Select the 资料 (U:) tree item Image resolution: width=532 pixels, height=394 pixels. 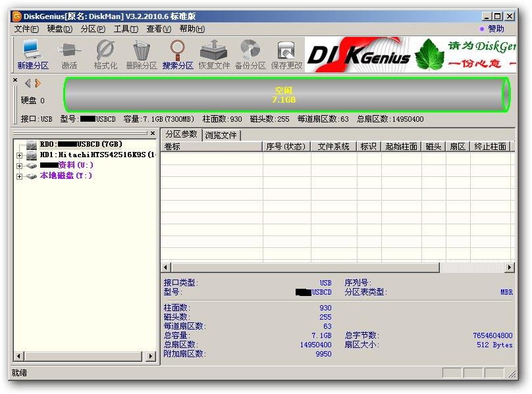coord(66,166)
